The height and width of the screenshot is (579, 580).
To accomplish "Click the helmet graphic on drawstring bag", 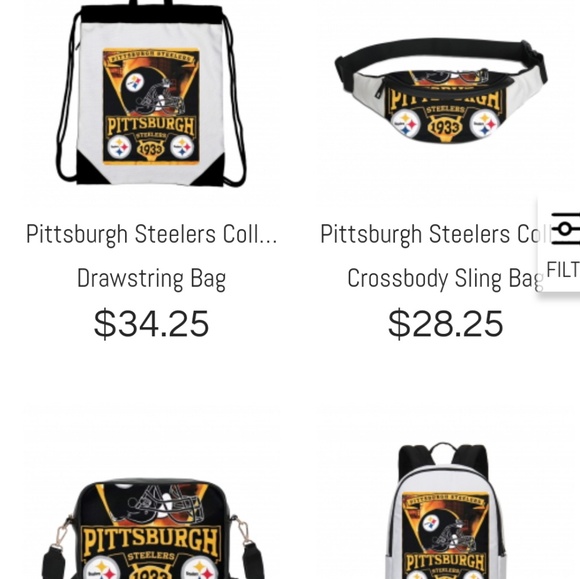I will (152, 91).
